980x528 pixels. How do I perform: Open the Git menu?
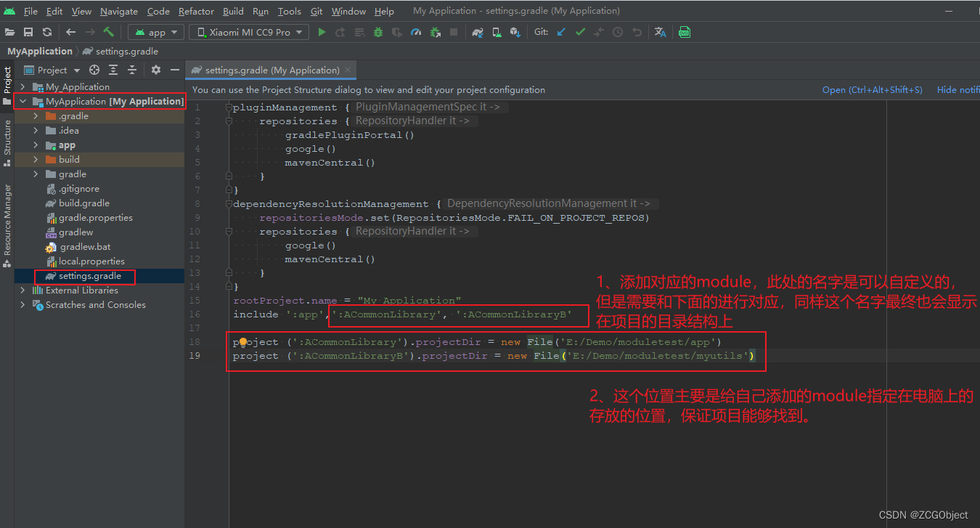pos(316,11)
